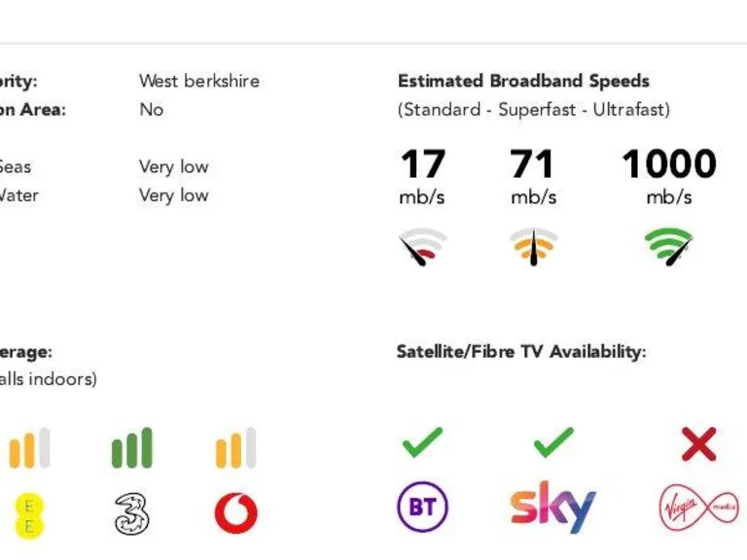
Task: Click the signal bars above Vodafone logo
Action: point(235,448)
